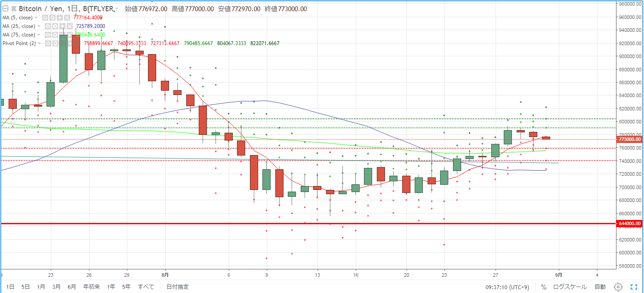Hide the MA (5, close) line
The image size is (644, 293).
click(45, 18)
